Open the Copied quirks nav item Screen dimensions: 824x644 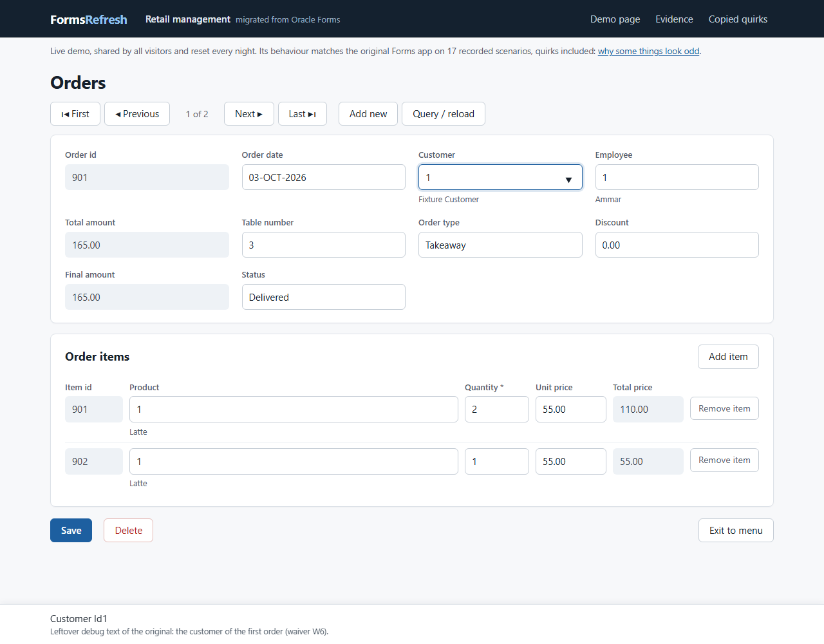click(738, 19)
